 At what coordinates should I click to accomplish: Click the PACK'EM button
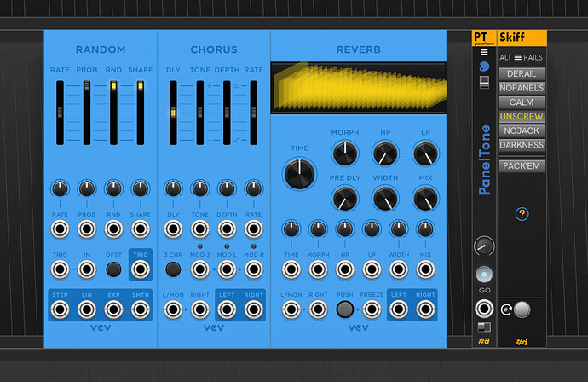point(522,165)
